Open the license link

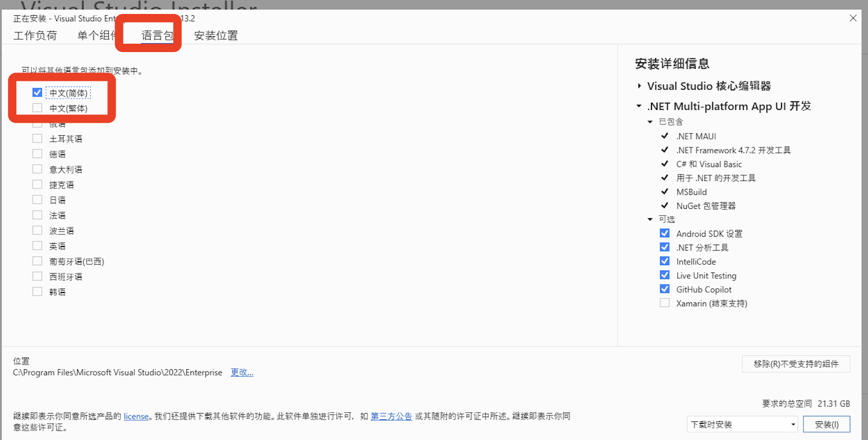[136, 416]
